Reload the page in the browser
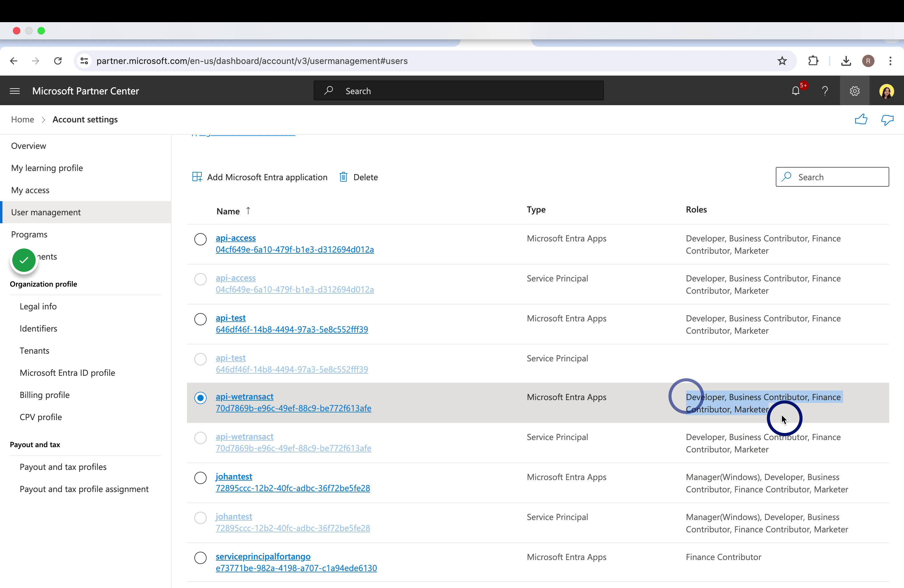This screenshot has width=904, height=588. [x=58, y=61]
